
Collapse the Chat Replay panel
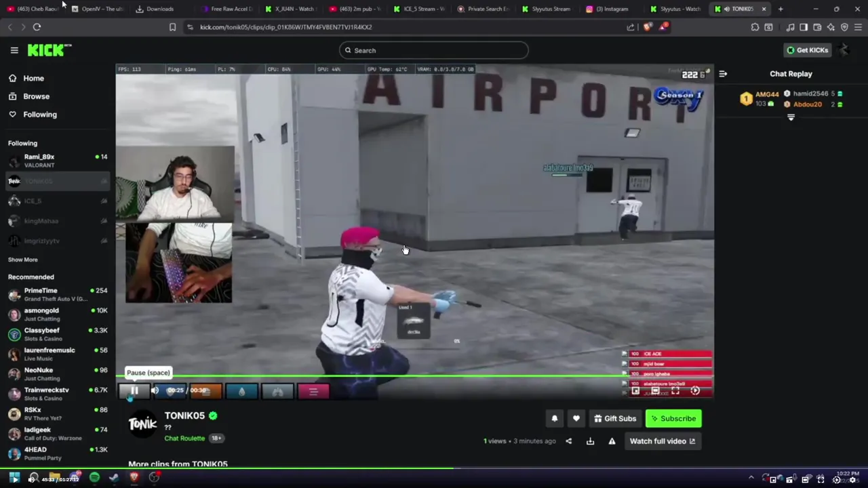[x=723, y=74]
